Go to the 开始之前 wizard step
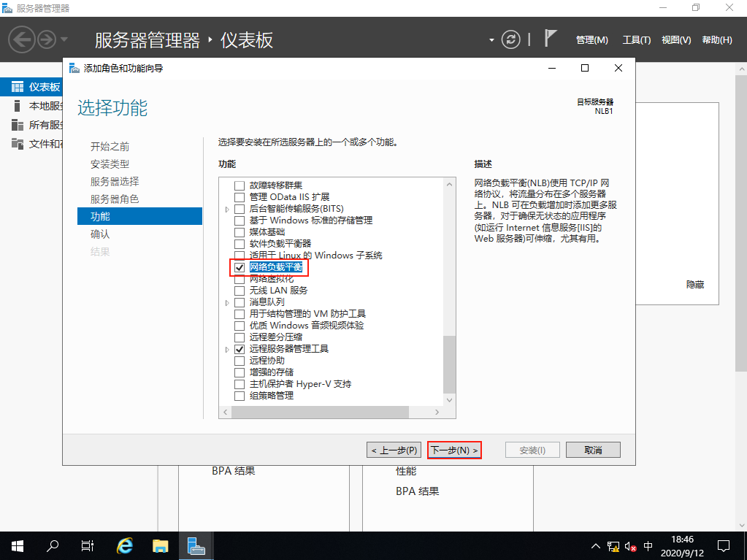747x560 pixels. point(110,147)
